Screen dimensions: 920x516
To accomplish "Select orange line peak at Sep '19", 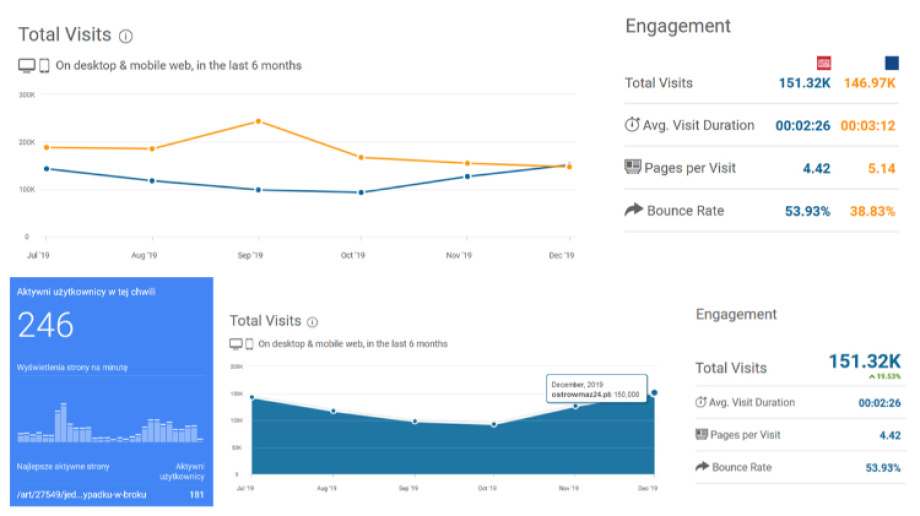I will (258, 121).
